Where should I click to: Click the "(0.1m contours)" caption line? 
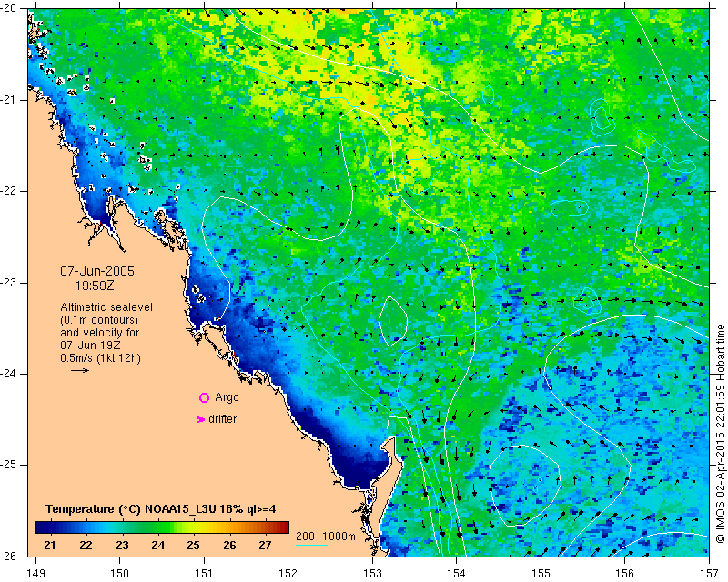[x=99, y=320]
